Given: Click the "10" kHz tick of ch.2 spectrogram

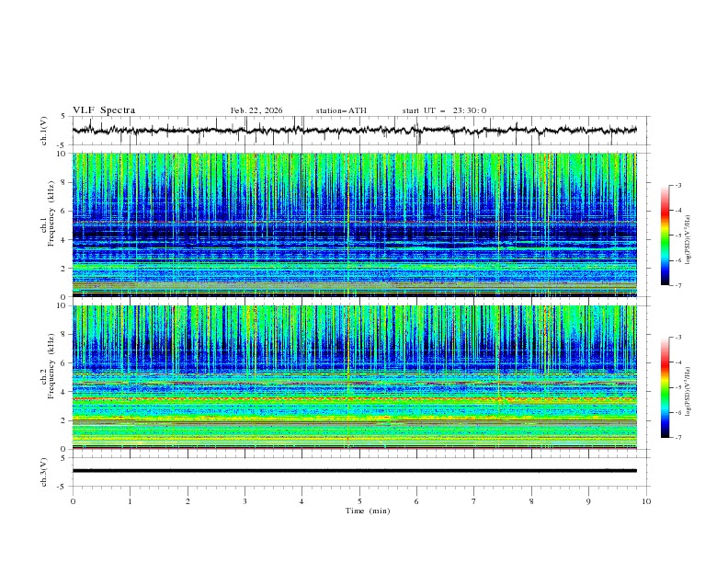Looking at the screenshot, I should [62, 305].
